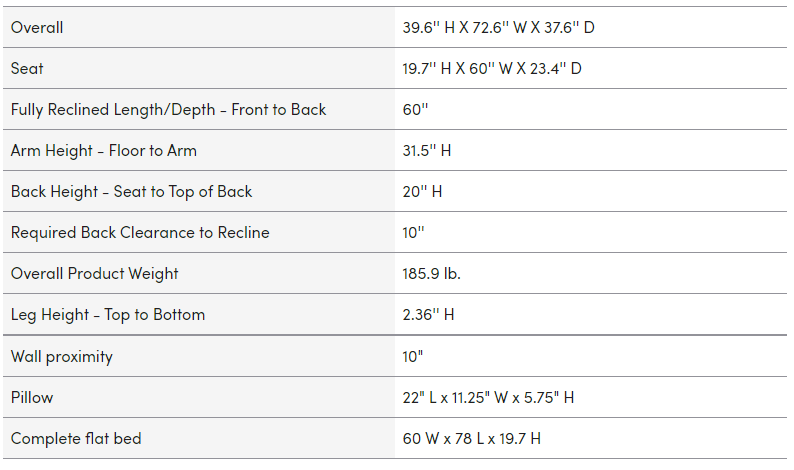Select the Seat row label
Viewport: 794px width, 470px height.
click(x=27, y=69)
